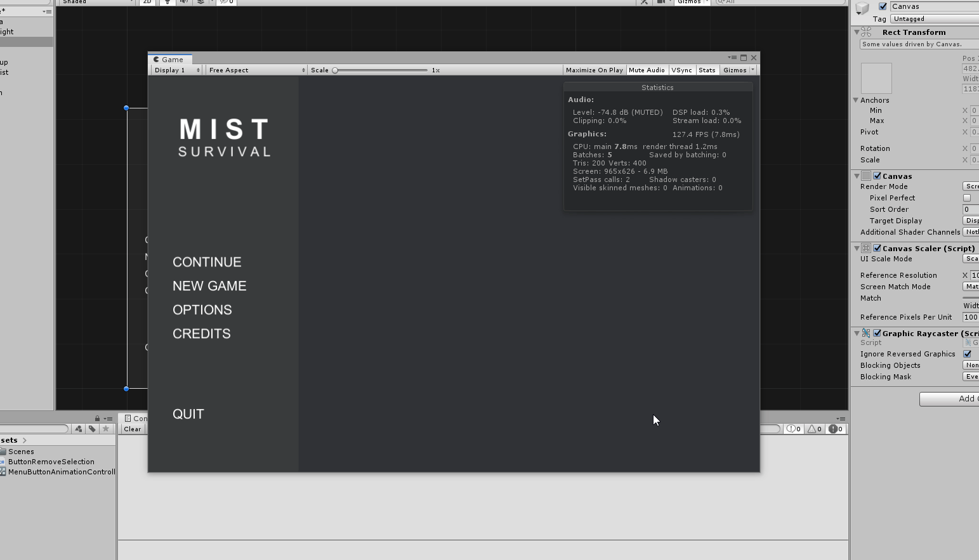The height and width of the screenshot is (560, 979).
Task: Click the GameObject cube icon in Inspector
Action: coord(862,8)
